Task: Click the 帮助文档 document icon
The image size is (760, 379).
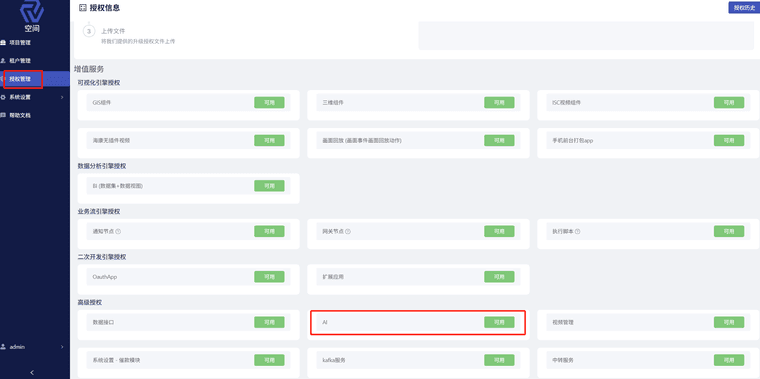Action: coord(3,115)
